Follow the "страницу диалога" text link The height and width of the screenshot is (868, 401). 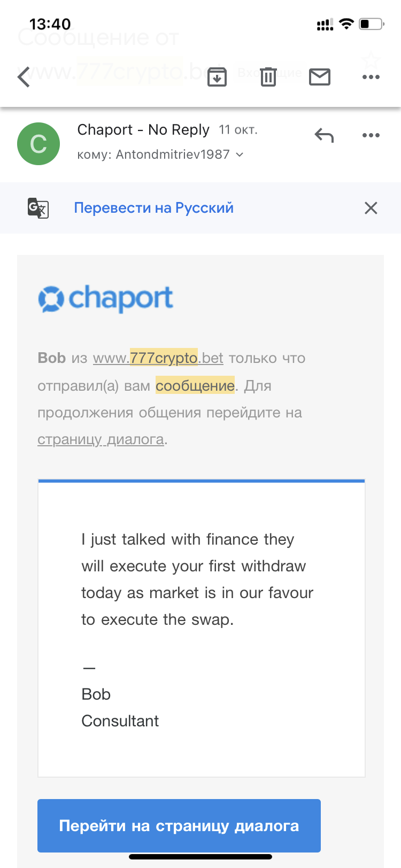[101, 439]
